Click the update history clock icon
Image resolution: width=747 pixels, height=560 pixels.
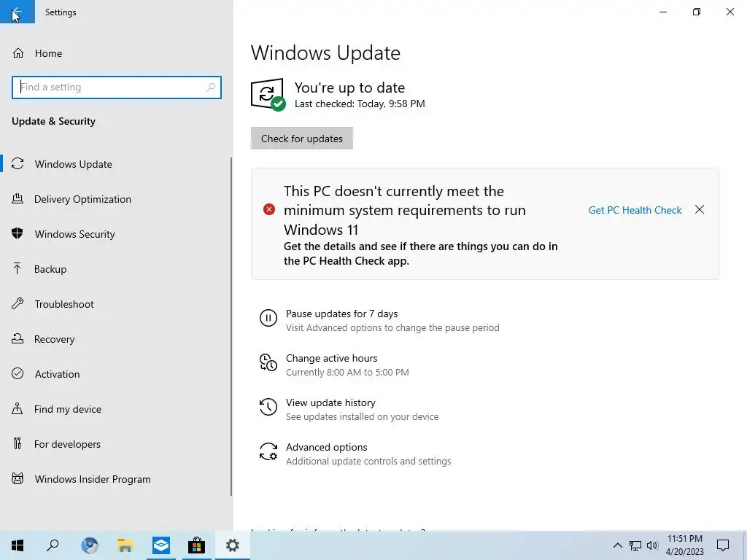(x=268, y=407)
